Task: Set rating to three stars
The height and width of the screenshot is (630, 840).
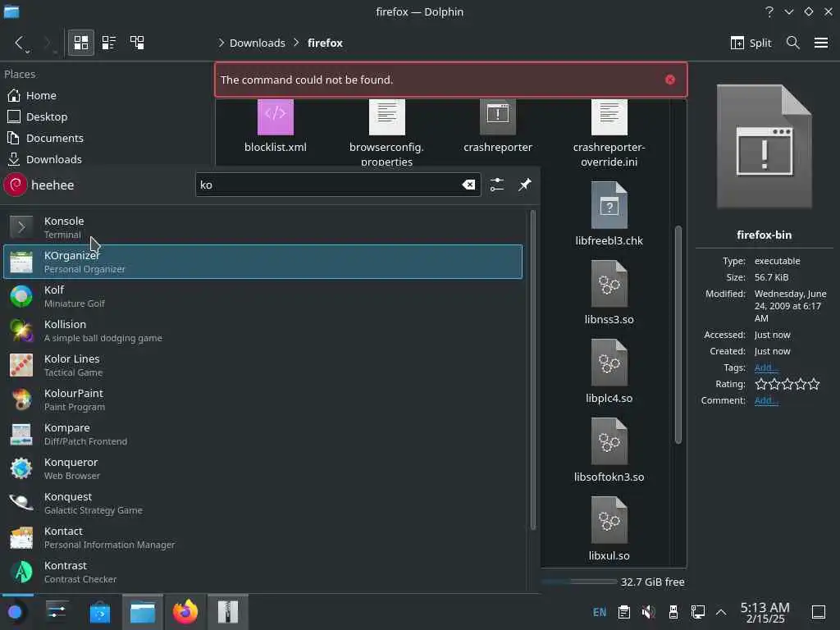Action: pos(787,384)
